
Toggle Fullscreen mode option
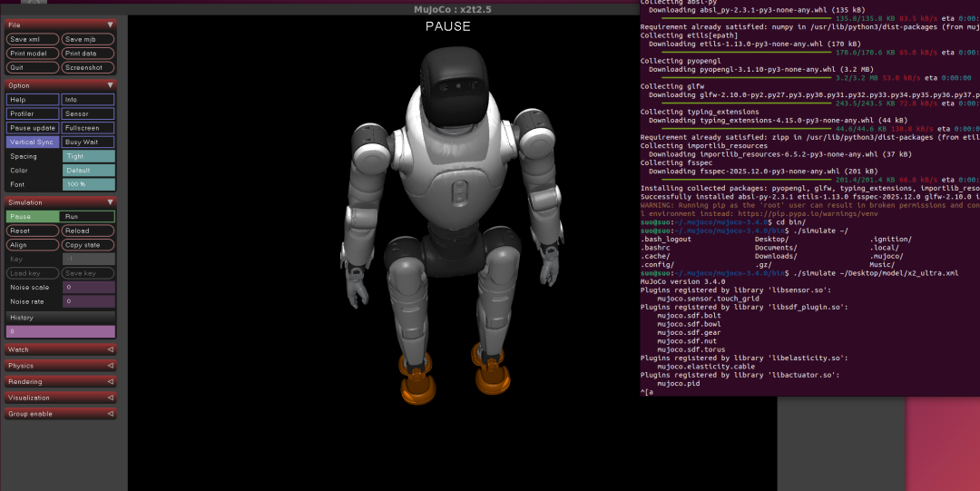click(87, 128)
